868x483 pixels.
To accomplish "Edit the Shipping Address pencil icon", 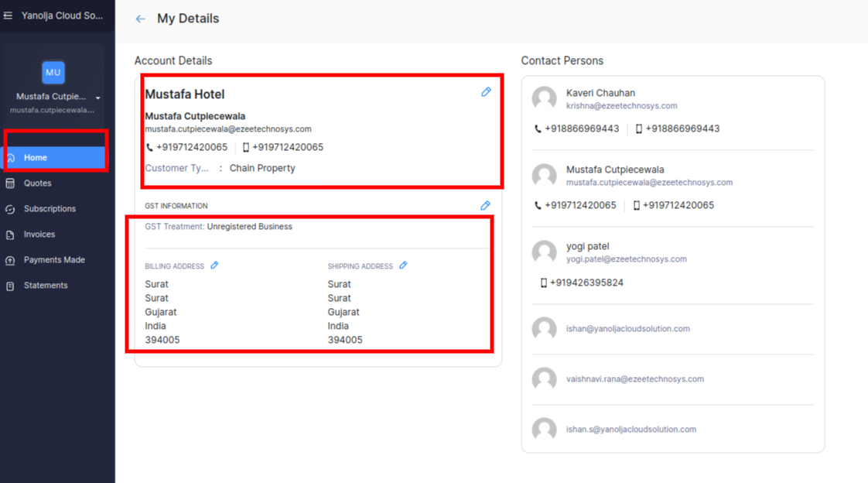I will [403, 265].
